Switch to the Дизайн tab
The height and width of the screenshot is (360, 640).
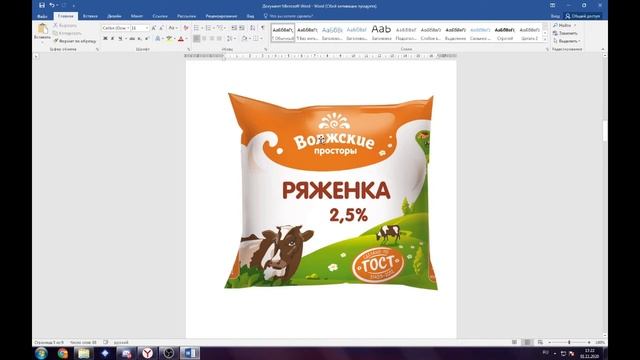point(114,16)
